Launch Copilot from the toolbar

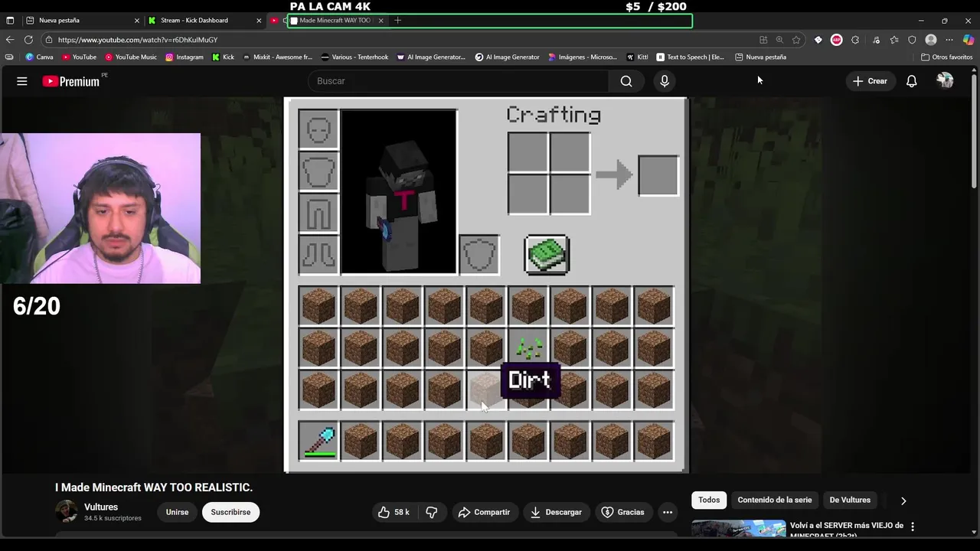pos(969,40)
